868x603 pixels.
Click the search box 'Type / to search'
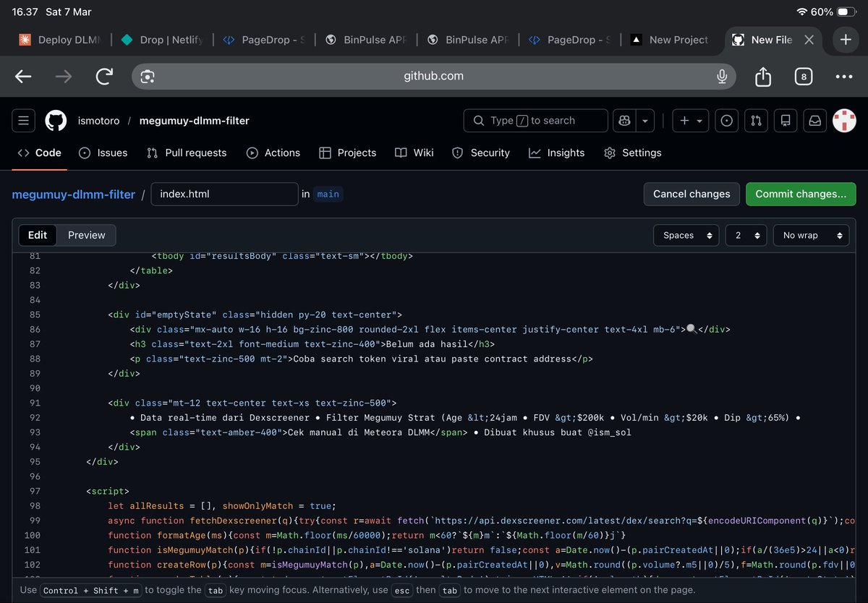coord(536,121)
